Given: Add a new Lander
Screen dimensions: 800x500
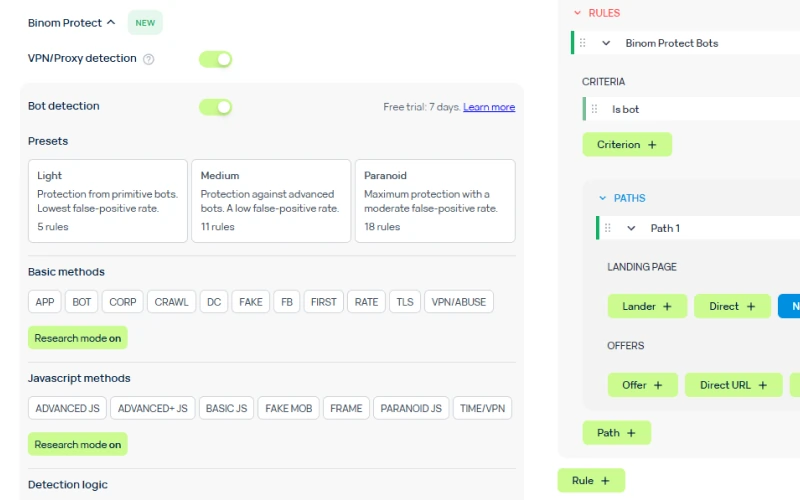Looking at the screenshot, I should click(647, 307).
